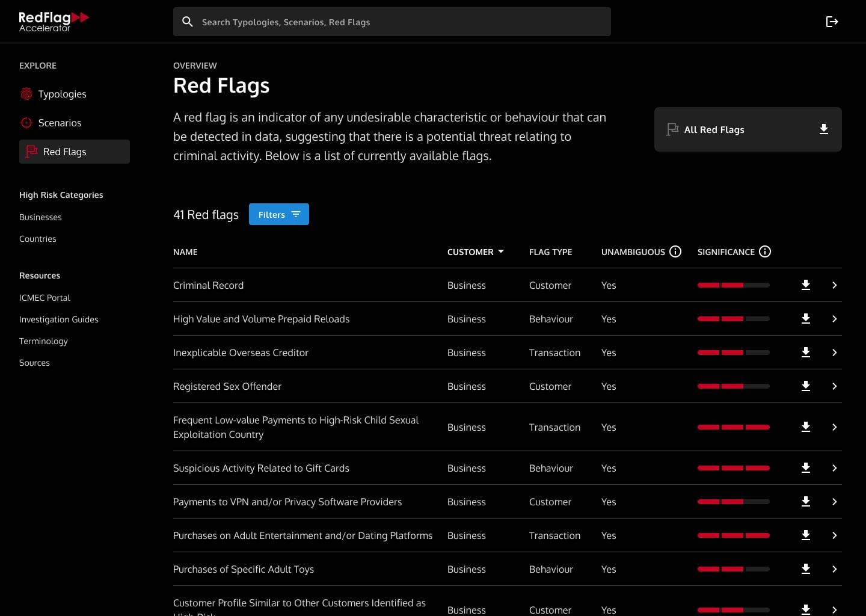Screen dimensions: 866x616
Task: Click the search magnifier icon
Action: [x=188, y=22]
